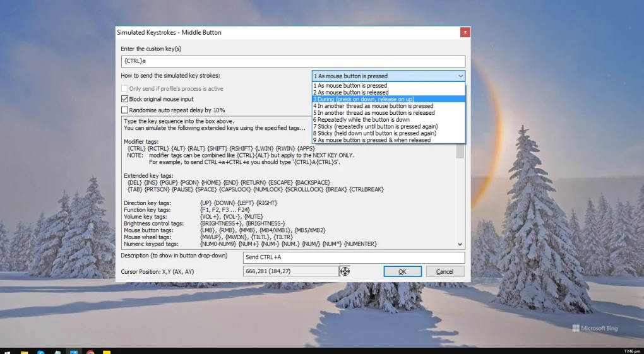This screenshot has height=354, width=644.
Task: Click the '{BRIGHTNESS+}, {BRIGHTNESS-}' text
Action: [242, 223]
